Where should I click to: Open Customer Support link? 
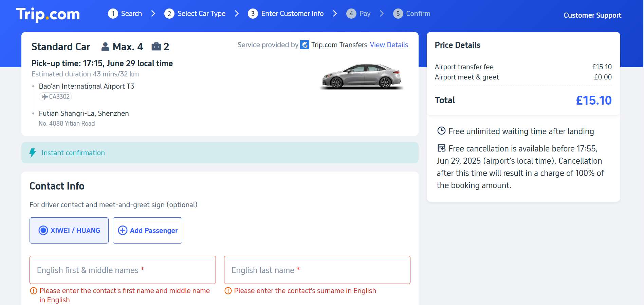tap(592, 15)
